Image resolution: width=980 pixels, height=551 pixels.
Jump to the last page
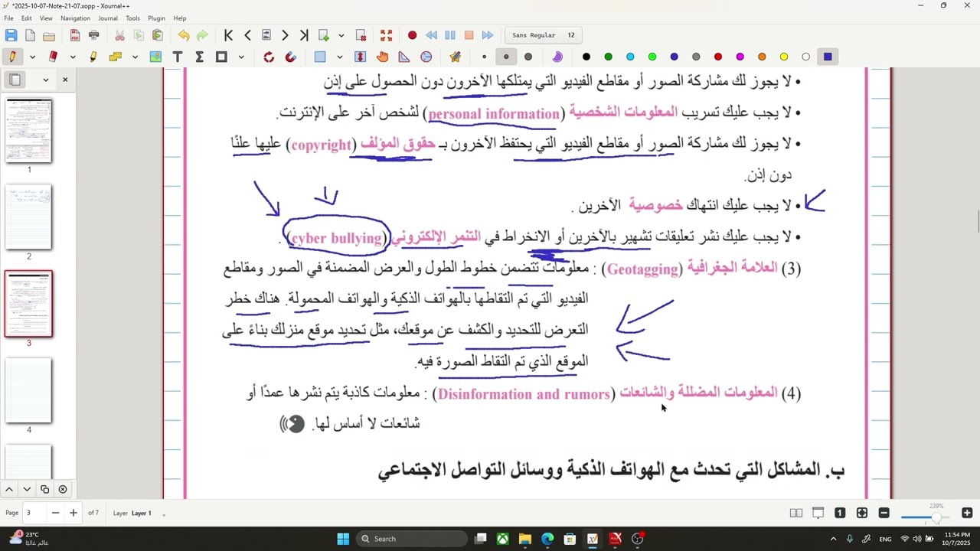pyautogui.click(x=304, y=35)
